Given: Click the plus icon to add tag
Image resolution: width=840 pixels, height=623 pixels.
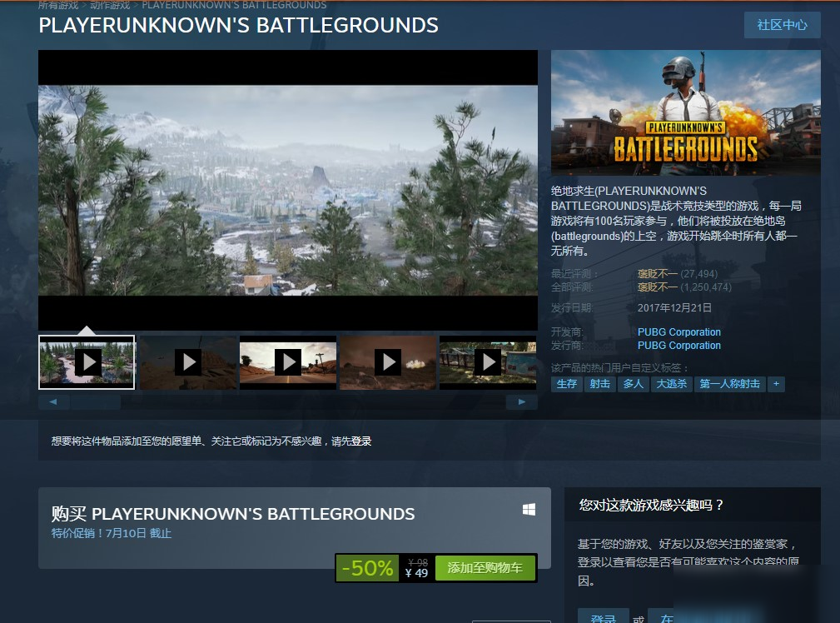Looking at the screenshot, I should click(776, 384).
